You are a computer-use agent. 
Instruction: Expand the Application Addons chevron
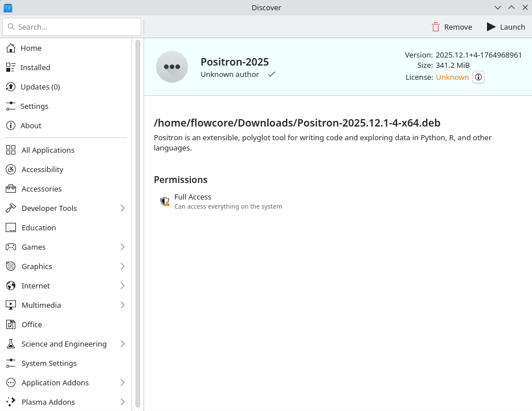122,382
